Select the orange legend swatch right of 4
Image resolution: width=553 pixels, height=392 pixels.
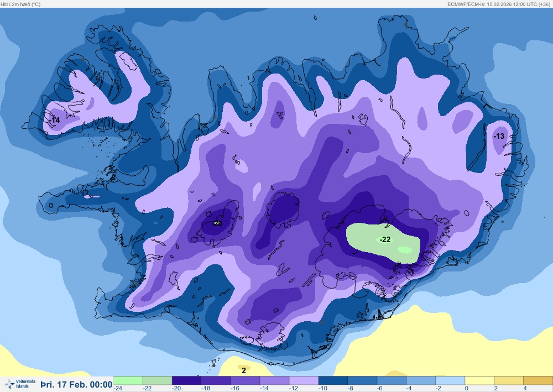coord(538,380)
